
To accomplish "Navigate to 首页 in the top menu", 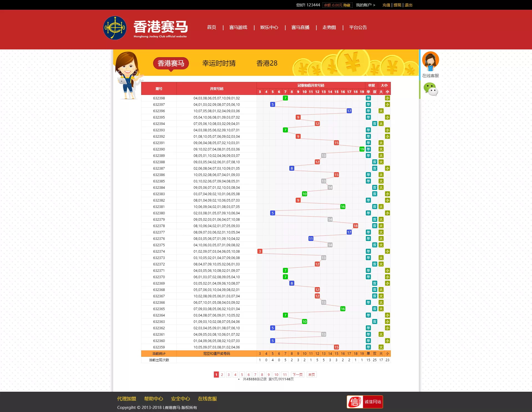I will click(212, 27).
